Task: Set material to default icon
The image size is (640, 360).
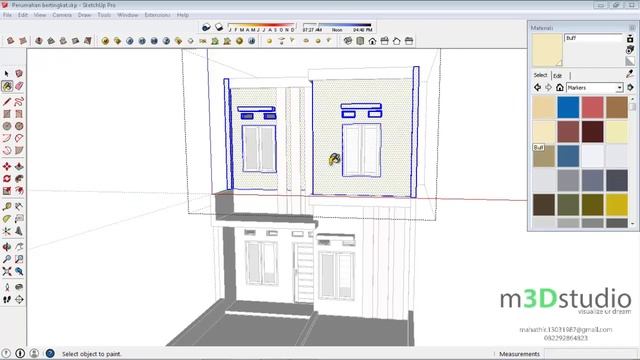Action: tap(630, 61)
